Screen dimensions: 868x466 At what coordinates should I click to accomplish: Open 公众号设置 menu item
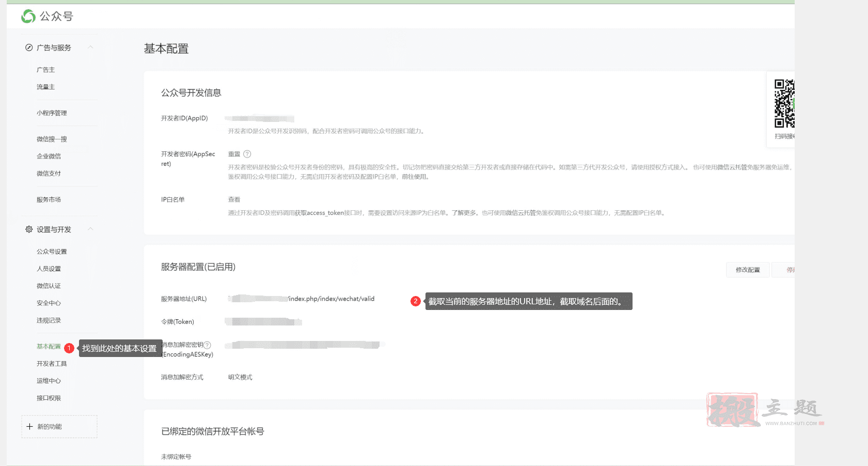click(x=52, y=252)
